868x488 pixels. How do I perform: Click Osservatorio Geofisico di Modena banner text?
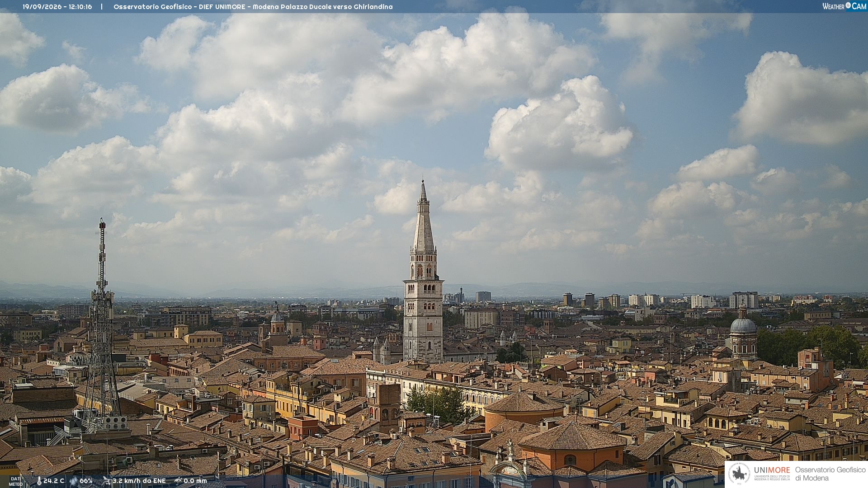(830, 474)
